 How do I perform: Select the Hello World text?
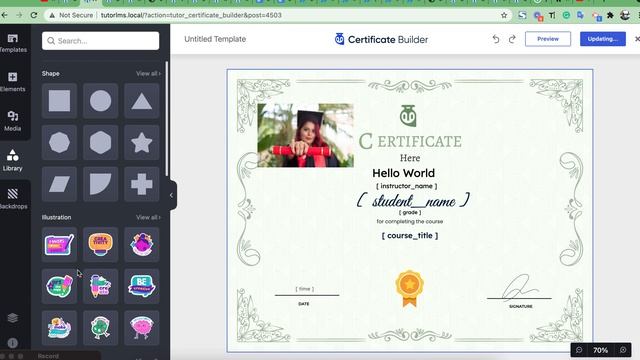point(403,173)
